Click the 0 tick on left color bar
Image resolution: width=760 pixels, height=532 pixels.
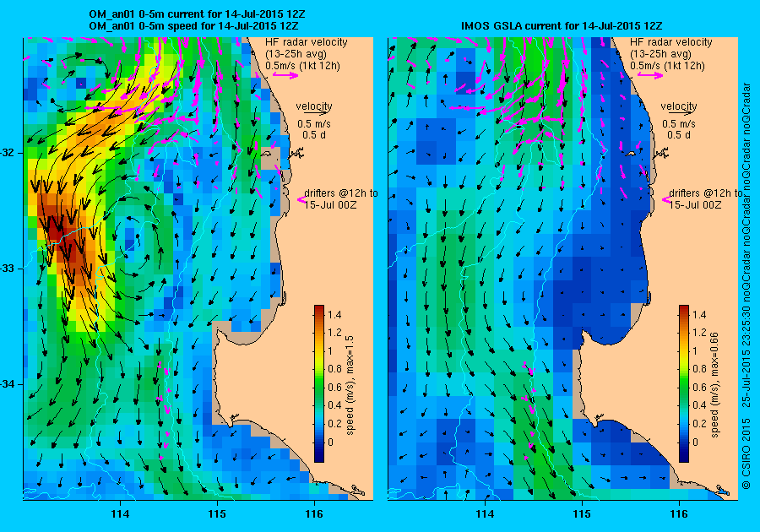[330, 442]
